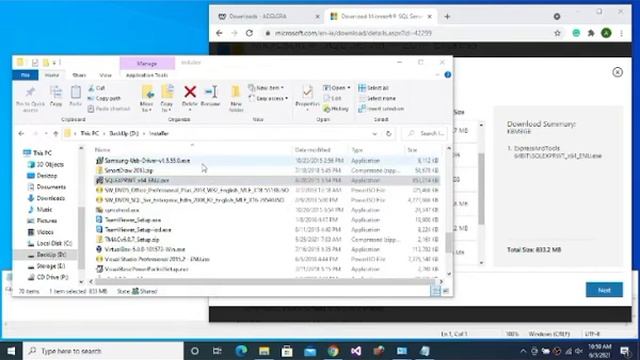Image resolution: width=640 pixels, height=360 pixels.
Task: Click History in the Open group
Action: pos(336,109)
